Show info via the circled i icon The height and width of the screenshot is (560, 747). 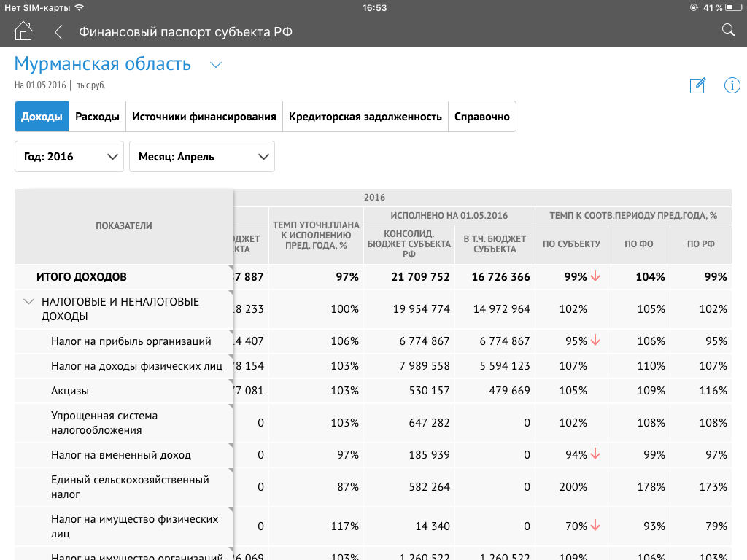click(x=732, y=85)
